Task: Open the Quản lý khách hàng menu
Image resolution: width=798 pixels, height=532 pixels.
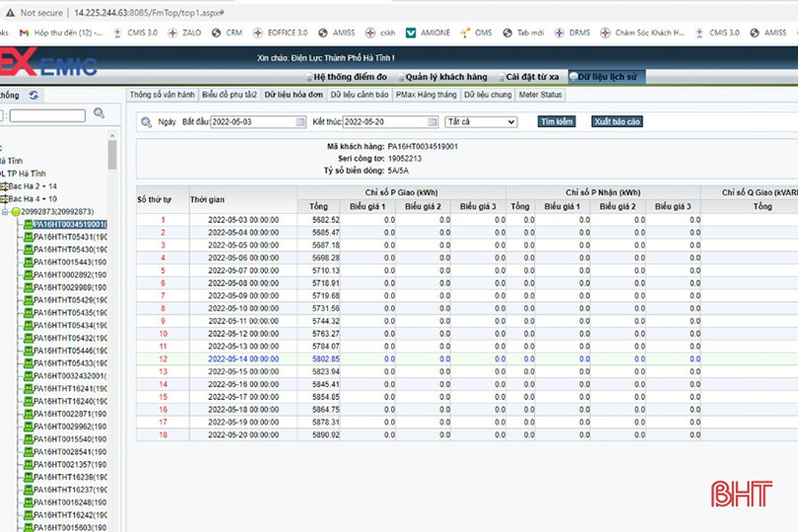Action: [444, 77]
